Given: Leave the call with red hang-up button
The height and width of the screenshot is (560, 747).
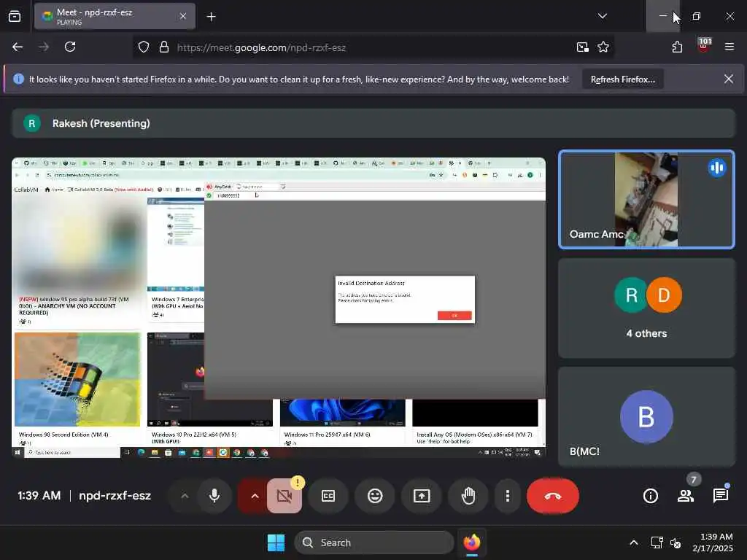Looking at the screenshot, I should (553, 496).
